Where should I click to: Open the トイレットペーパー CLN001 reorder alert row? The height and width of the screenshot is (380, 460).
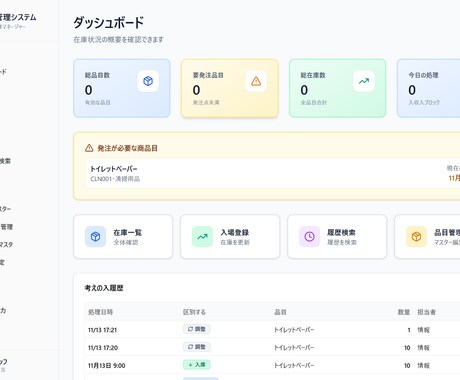pyautogui.click(x=273, y=174)
